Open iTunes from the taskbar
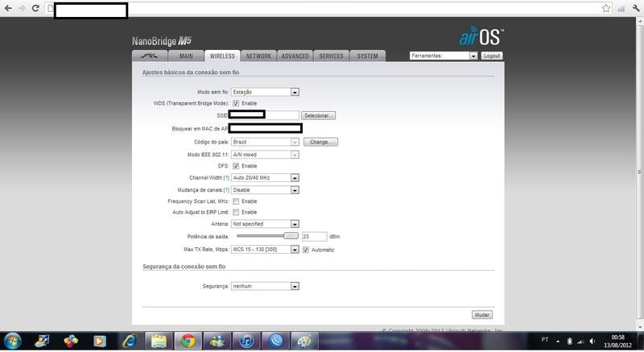Viewport: 644px width, 352px height. 246,341
